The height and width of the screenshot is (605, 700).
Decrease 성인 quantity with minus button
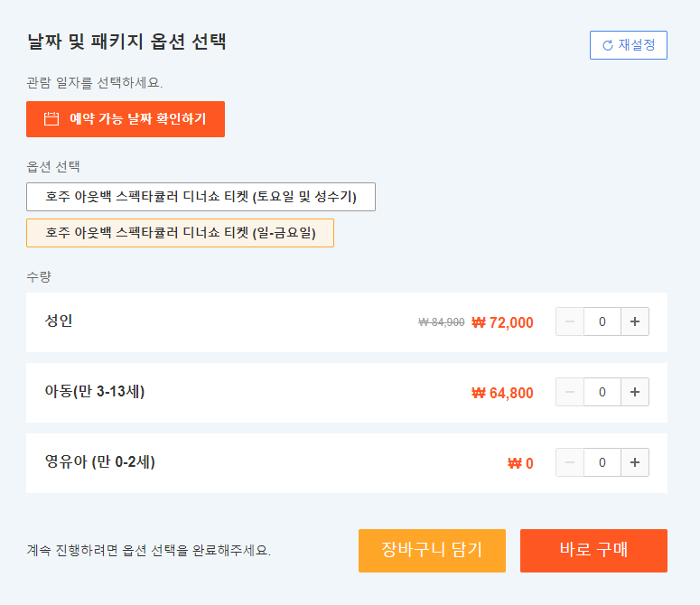point(570,321)
